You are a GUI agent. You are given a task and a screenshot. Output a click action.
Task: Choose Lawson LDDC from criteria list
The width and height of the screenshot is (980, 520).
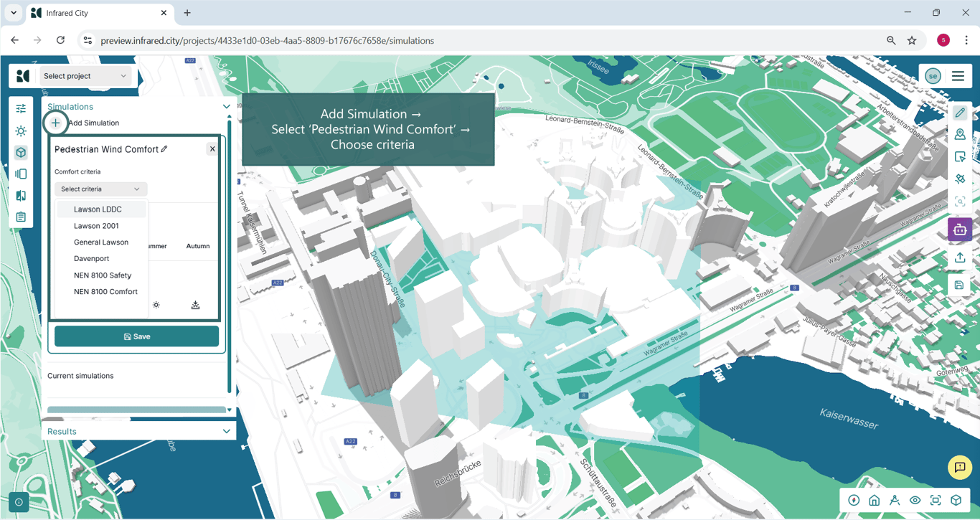pos(98,209)
